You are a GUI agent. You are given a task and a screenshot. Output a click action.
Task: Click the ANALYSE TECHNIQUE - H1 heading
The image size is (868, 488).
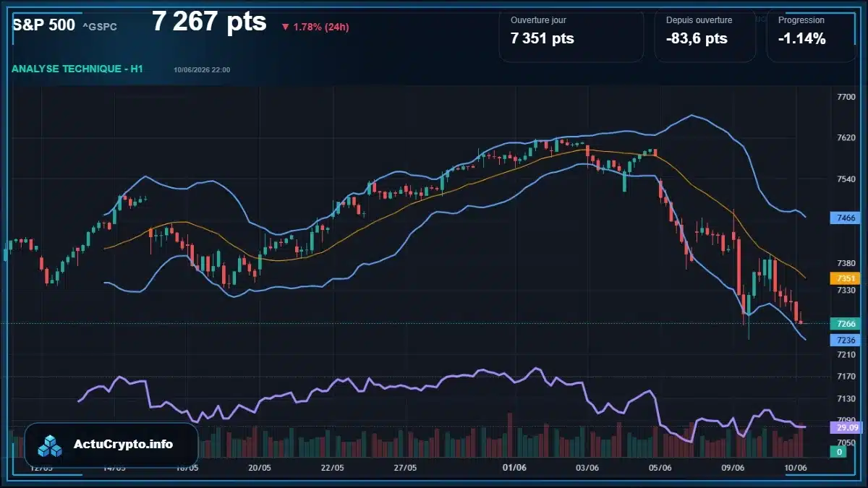point(77,69)
